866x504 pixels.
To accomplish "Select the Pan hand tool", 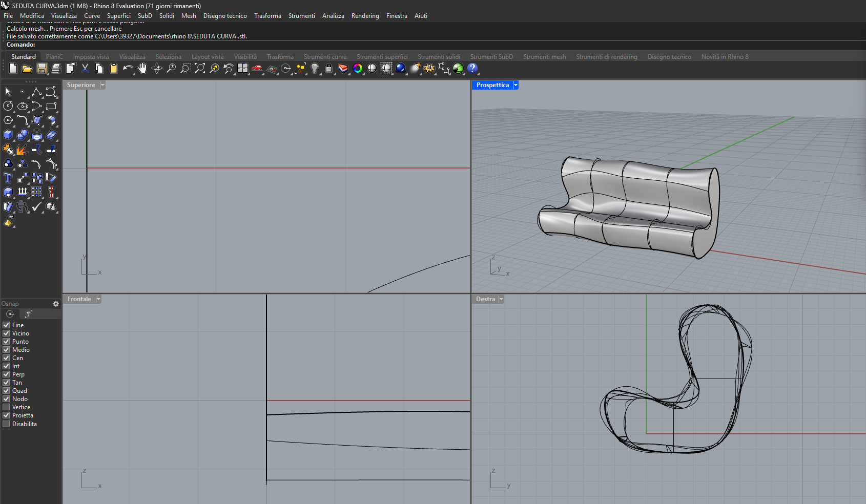I will click(142, 69).
